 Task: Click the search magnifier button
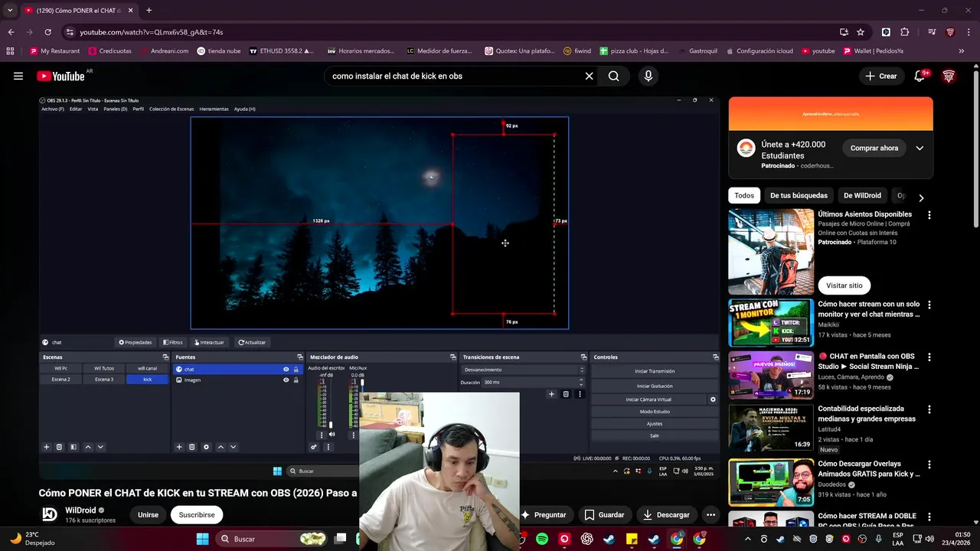pyautogui.click(x=614, y=76)
